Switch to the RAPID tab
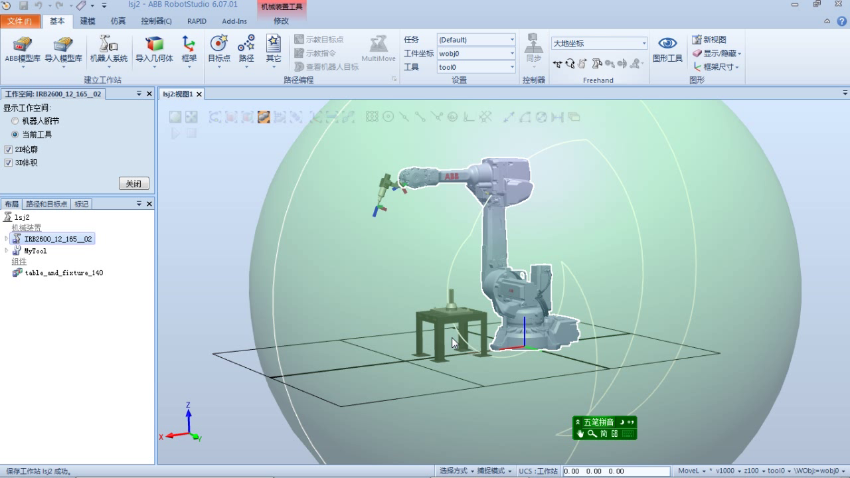 (x=197, y=21)
